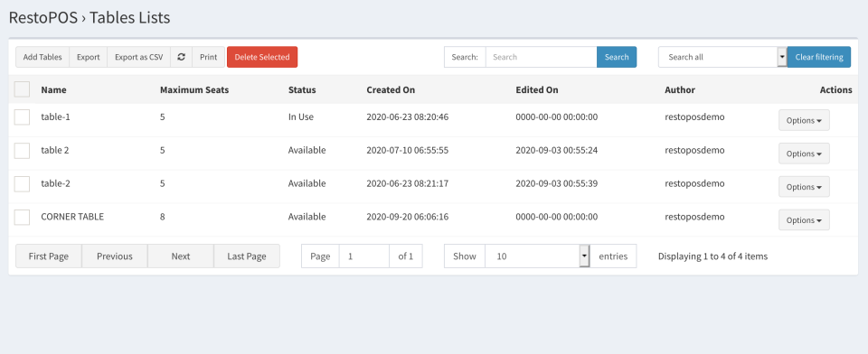Open Options dropdown for CORNER TABLE
The width and height of the screenshot is (868, 354).
tap(804, 220)
